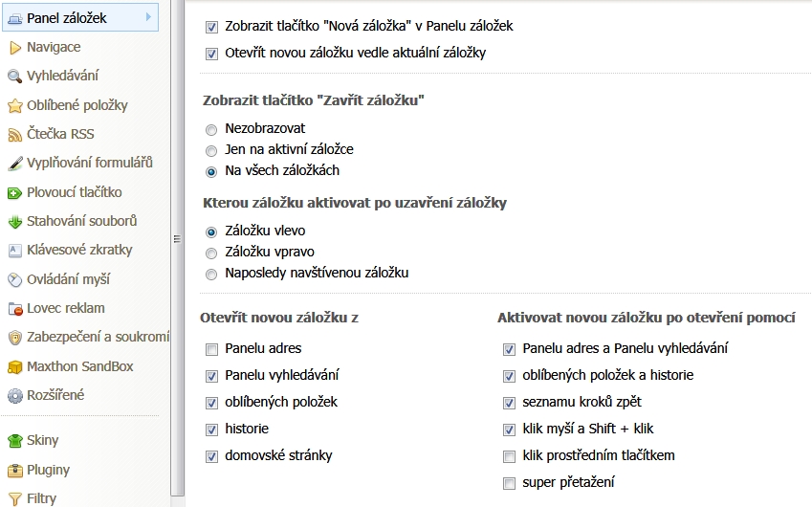
Task: Click the Lovec reklam icon
Action: pyautogui.click(x=14, y=309)
